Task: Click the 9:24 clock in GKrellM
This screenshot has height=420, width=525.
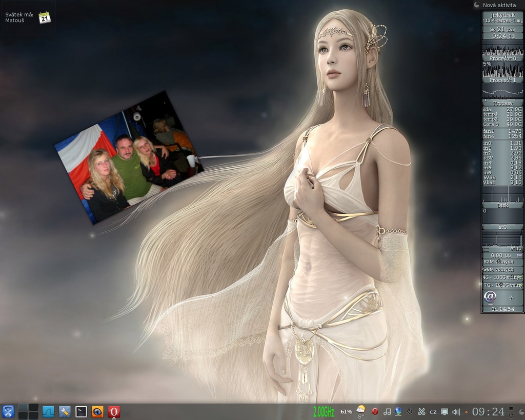Action: (x=502, y=36)
